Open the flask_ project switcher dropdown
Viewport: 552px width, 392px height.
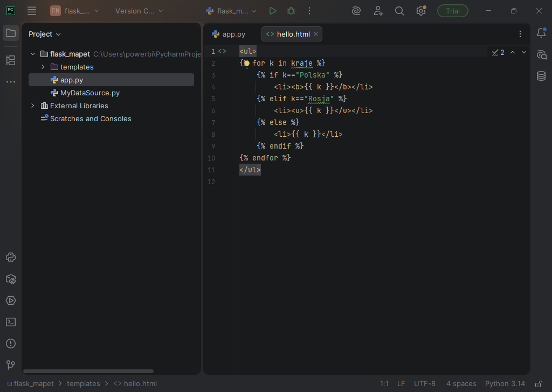click(x=74, y=11)
